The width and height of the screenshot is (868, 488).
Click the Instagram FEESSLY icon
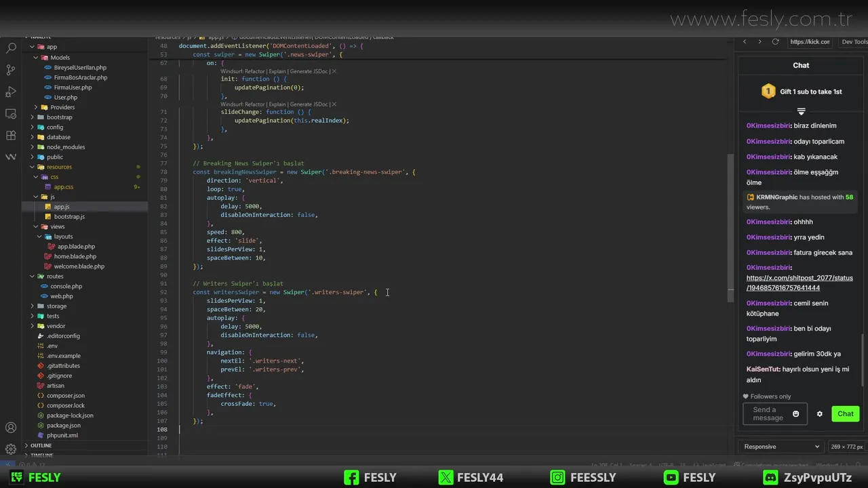pyautogui.click(x=557, y=478)
